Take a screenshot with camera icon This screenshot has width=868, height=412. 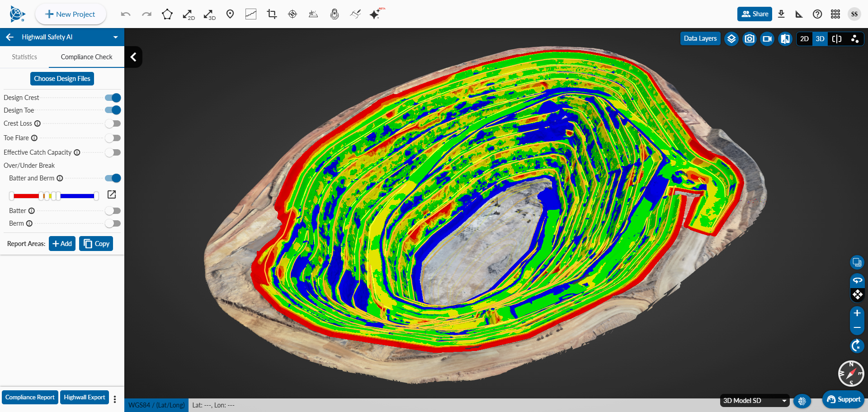tap(750, 39)
